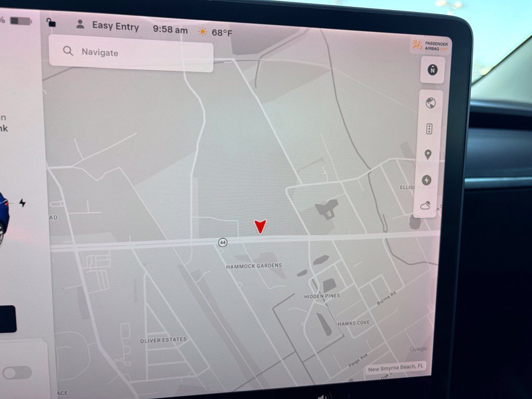Tap the New Smyrna Beach, FL label
The image size is (532, 399).
pos(395,368)
